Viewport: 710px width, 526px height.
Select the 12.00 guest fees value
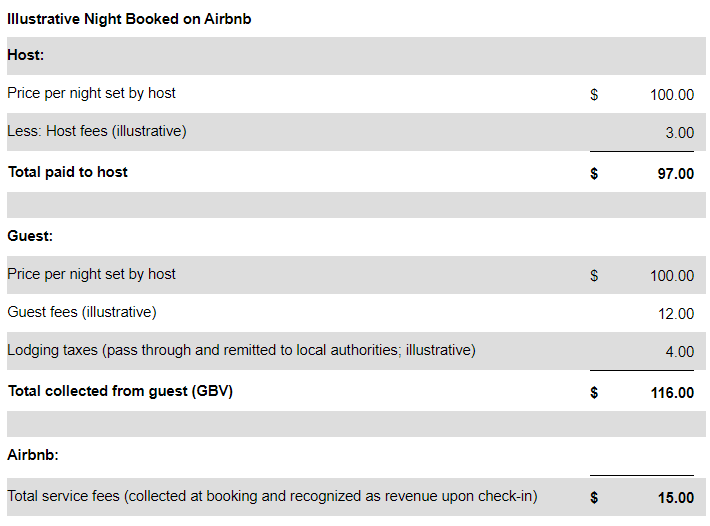tap(675, 314)
